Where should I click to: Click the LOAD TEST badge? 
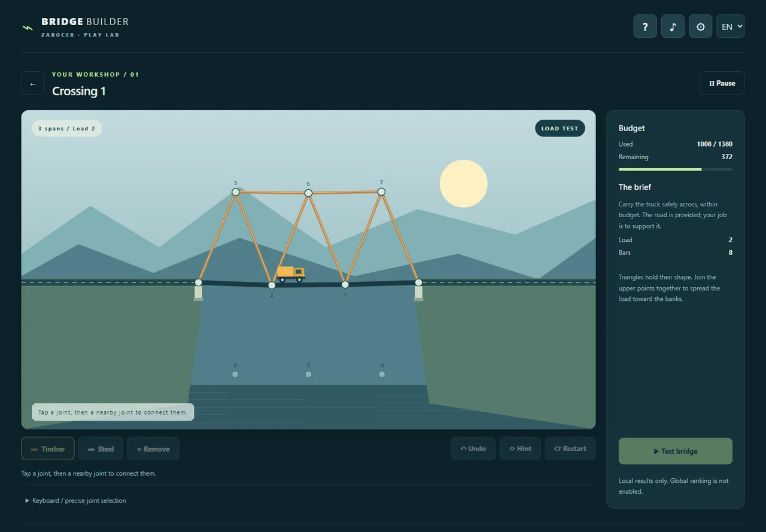560,129
